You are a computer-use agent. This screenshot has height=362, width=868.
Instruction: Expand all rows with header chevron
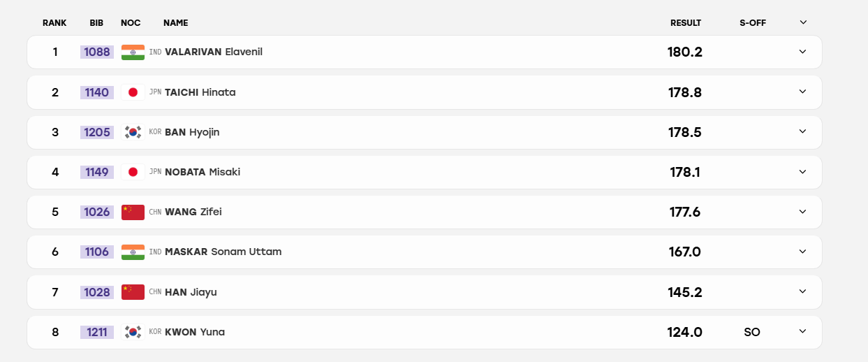(803, 22)
